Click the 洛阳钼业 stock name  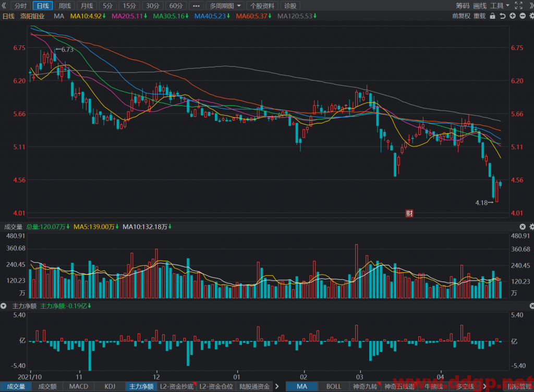click(32, 16)
